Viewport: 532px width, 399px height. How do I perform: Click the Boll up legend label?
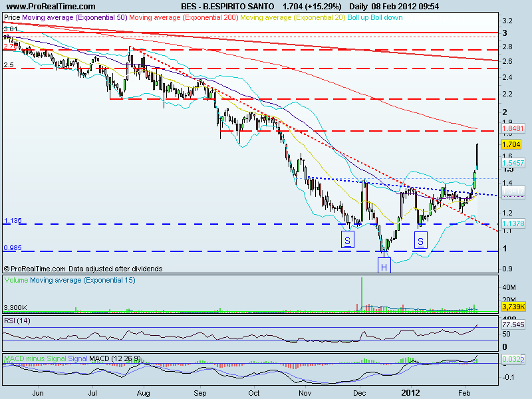click(358, 17)
